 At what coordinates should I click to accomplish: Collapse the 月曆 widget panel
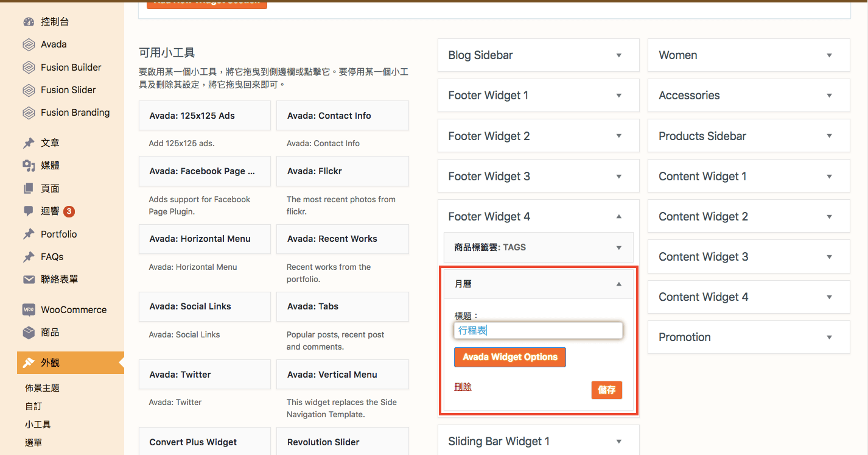point(618,284)
